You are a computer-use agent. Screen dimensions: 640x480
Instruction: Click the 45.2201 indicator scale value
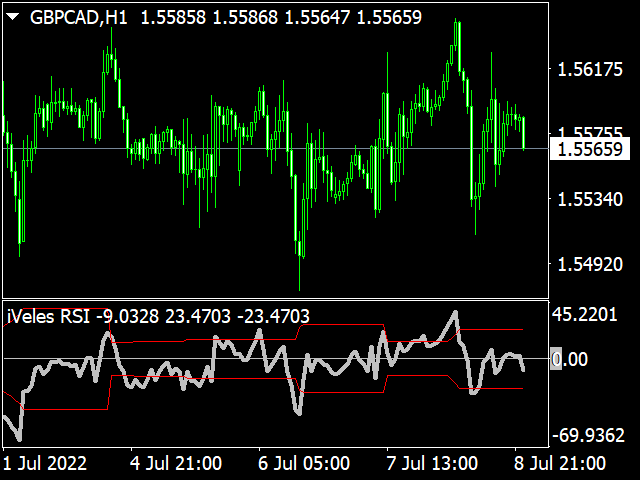point(585,315)
